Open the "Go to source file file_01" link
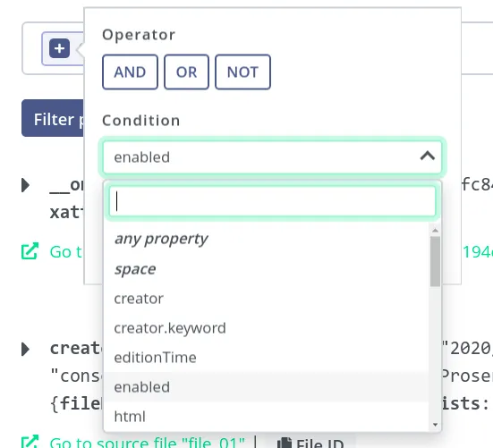The width and height of the screenshot is (493, 448). click(147, 443)
